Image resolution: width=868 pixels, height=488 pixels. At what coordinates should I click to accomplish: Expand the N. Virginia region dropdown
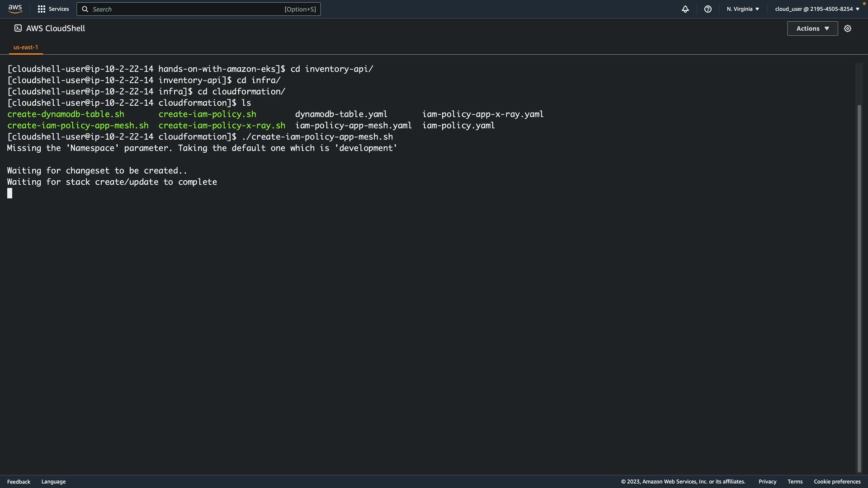coord(742,9)
